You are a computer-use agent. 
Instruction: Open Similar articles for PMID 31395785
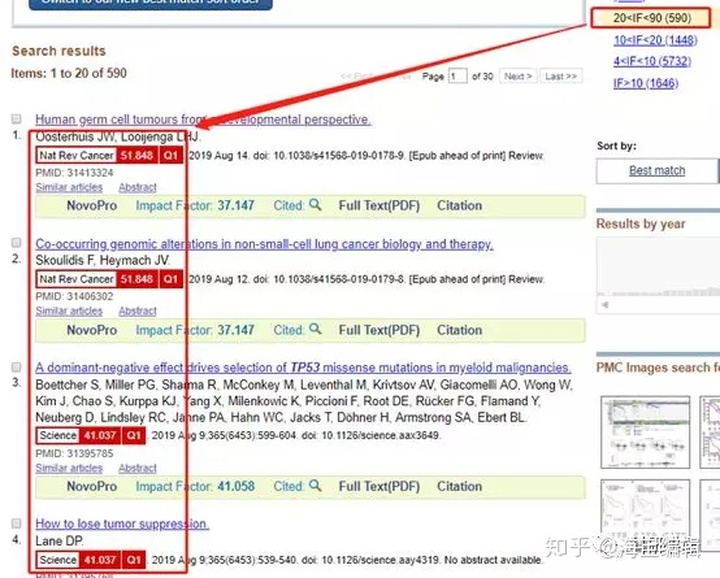coord(69,468)
